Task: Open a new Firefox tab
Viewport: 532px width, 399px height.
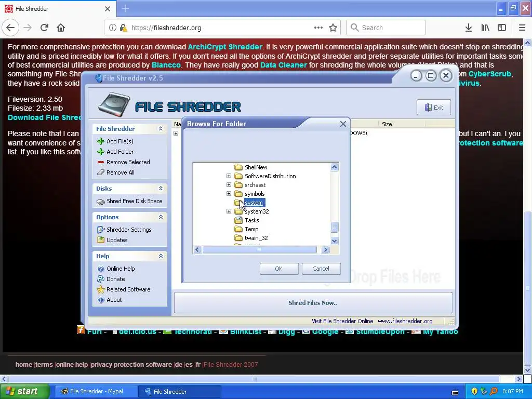Action: pyautogui.click(x=125, y=8)
